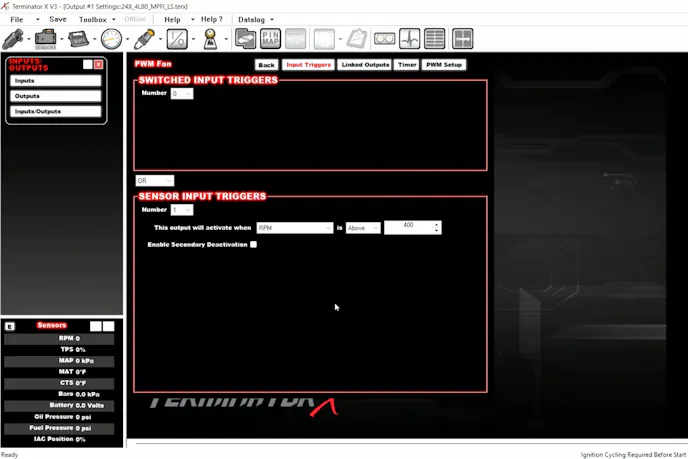
Task: Open the Sensors toolbar icon
Action: (46, 39)
